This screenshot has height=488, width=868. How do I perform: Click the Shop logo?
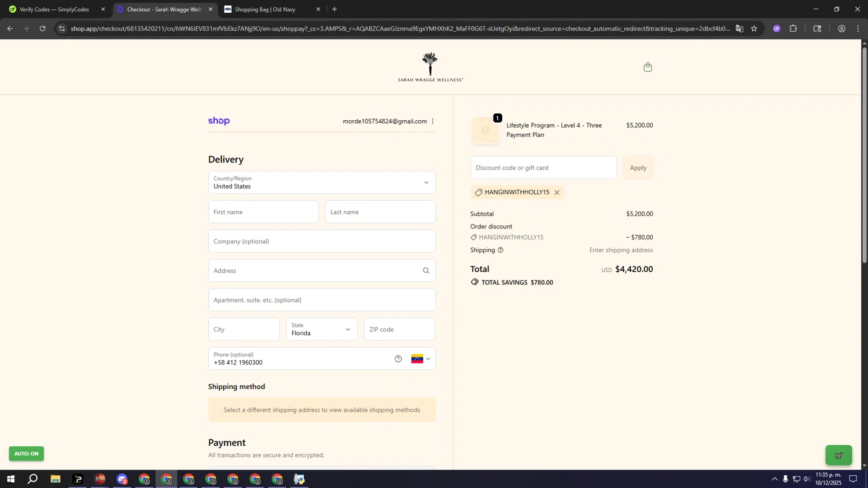[x=219, y=121]
